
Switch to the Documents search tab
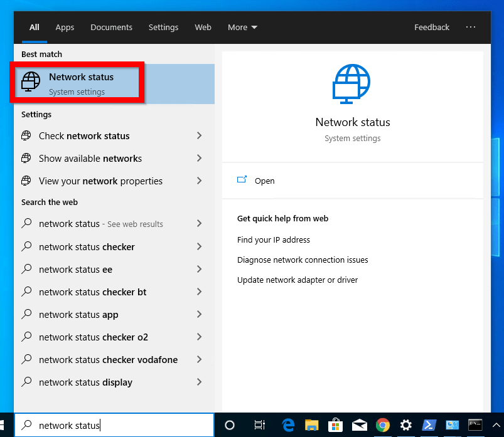(111, 27)
